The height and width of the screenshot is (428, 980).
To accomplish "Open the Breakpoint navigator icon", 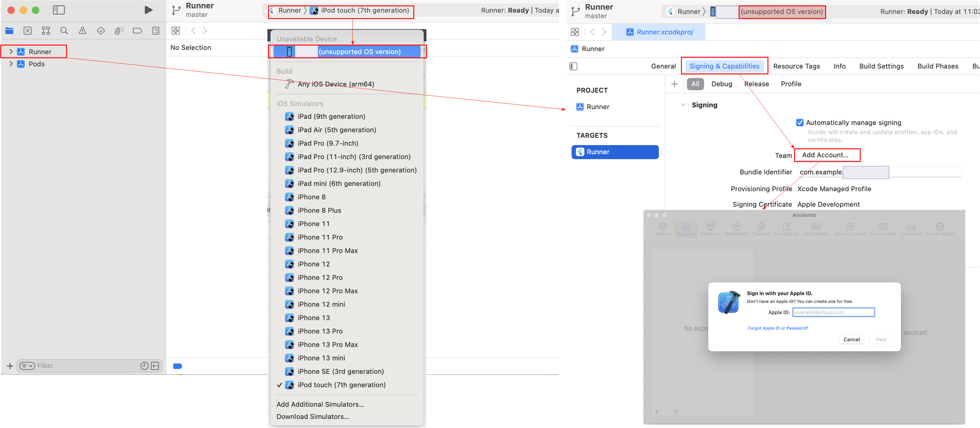I will click(x=137, y=31).
